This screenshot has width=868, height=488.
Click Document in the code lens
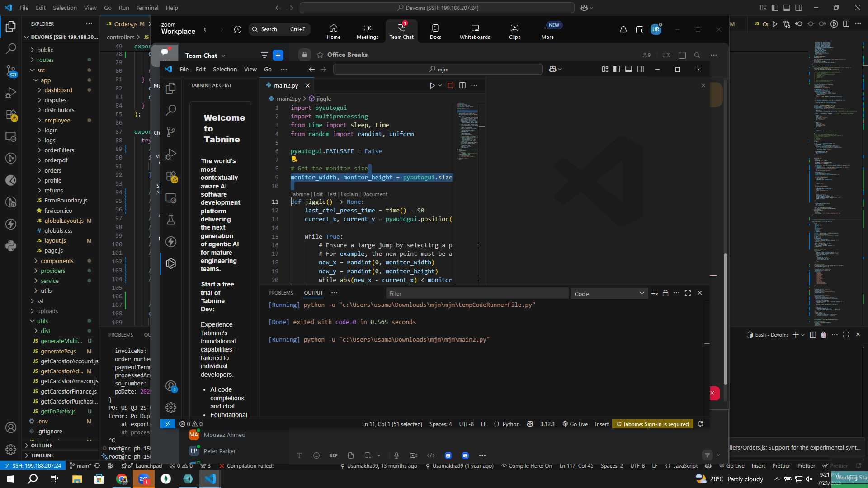point(374,194)
